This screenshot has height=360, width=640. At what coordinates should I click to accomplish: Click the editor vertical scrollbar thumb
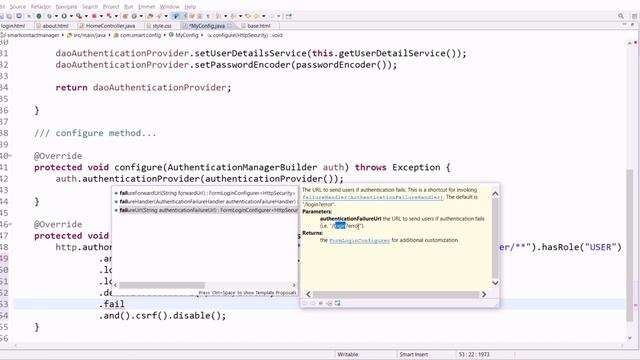[630, 245]
